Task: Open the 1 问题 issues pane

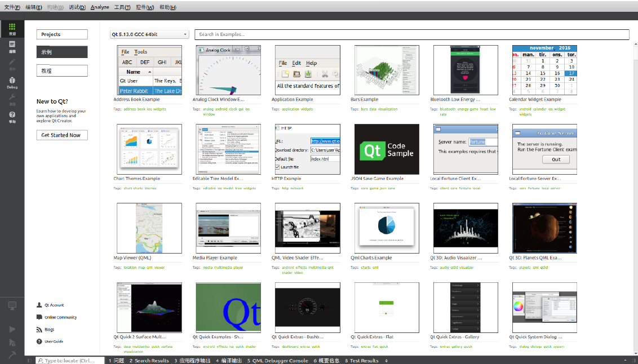Action: 116,361
